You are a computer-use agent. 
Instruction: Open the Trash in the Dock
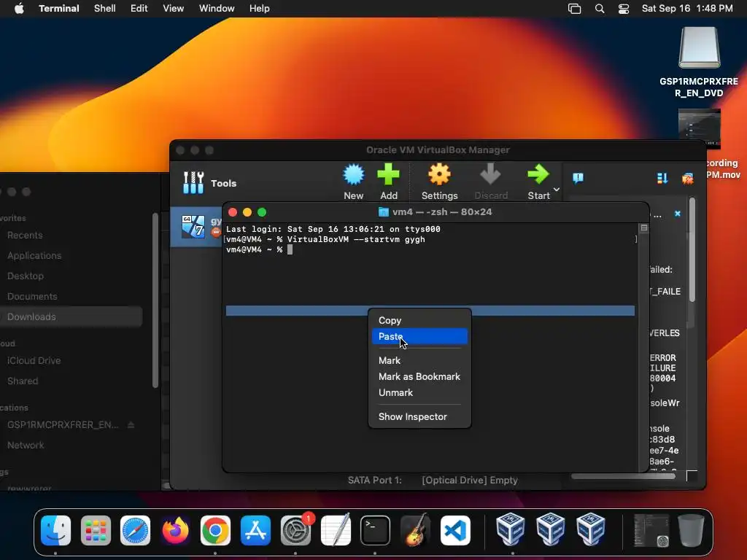click(x=692, y=530)
